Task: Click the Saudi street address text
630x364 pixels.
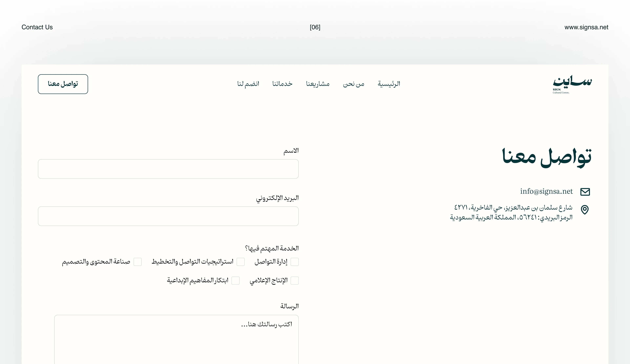Action: click(511, 212)
